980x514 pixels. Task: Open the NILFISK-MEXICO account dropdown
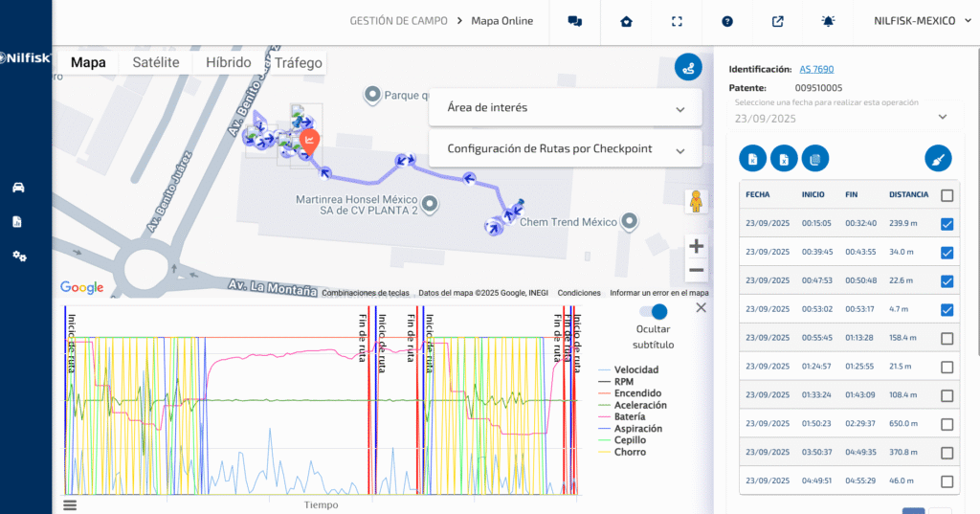click(x=915, y=21)
